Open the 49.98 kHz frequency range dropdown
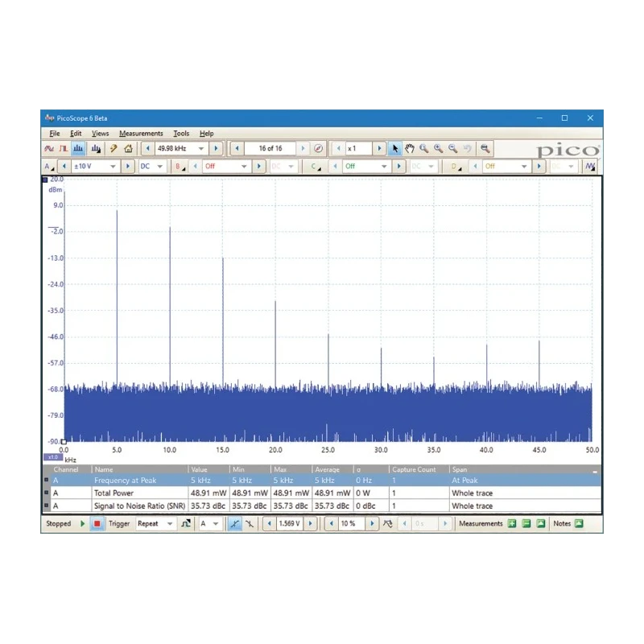The image size is (644, 644). (201, 149)
